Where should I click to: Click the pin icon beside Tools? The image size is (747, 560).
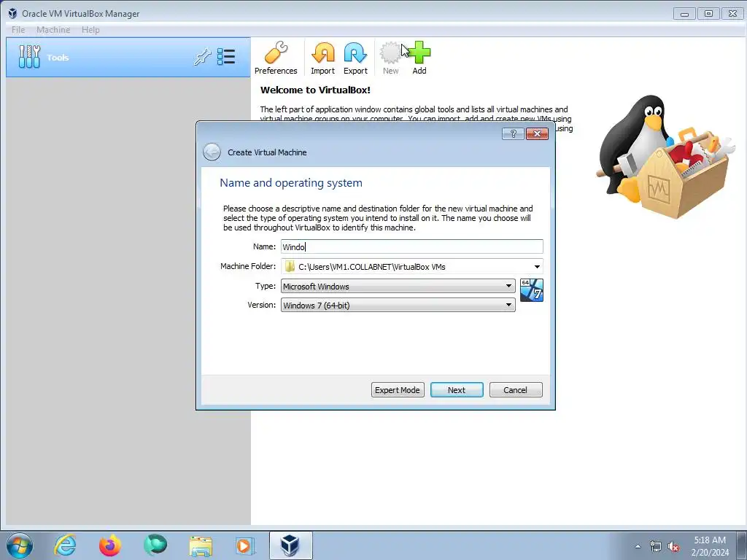[x=203, y=57]
